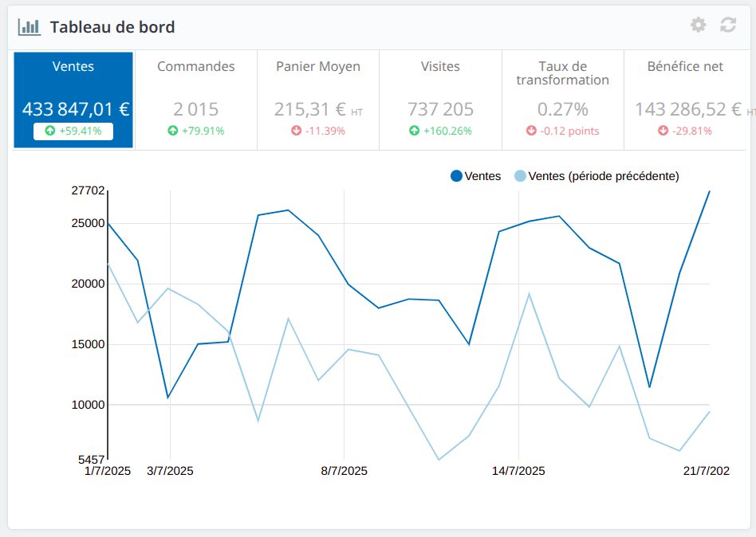Click the 0.27% conversion rate value
The height and width of the screenshot is (537, 756).
click(563, 109)
